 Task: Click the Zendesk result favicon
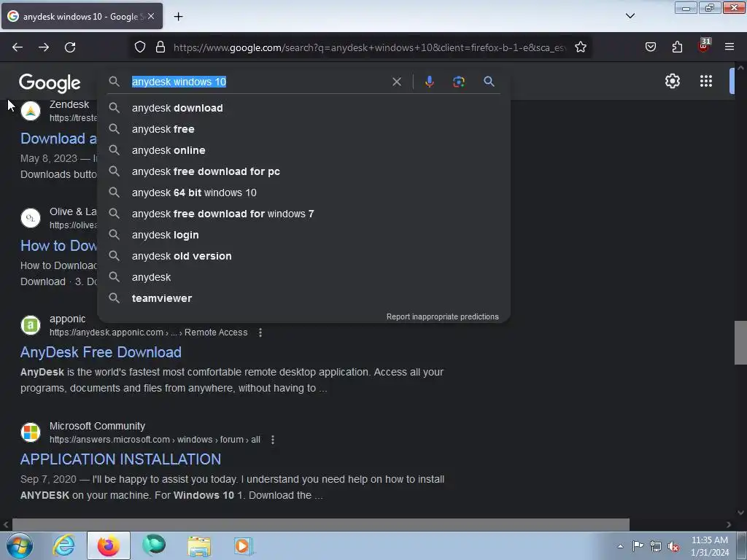(x=31, y=111)
